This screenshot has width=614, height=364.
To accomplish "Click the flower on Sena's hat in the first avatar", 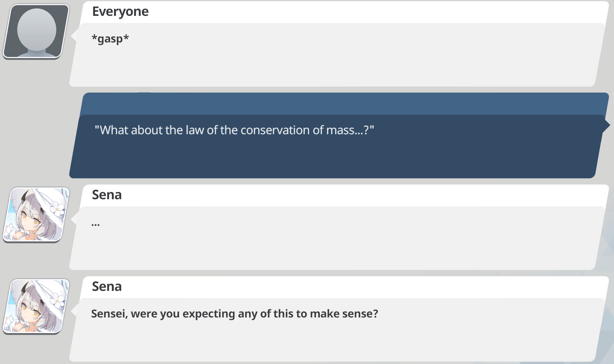I will pos(58,208).
